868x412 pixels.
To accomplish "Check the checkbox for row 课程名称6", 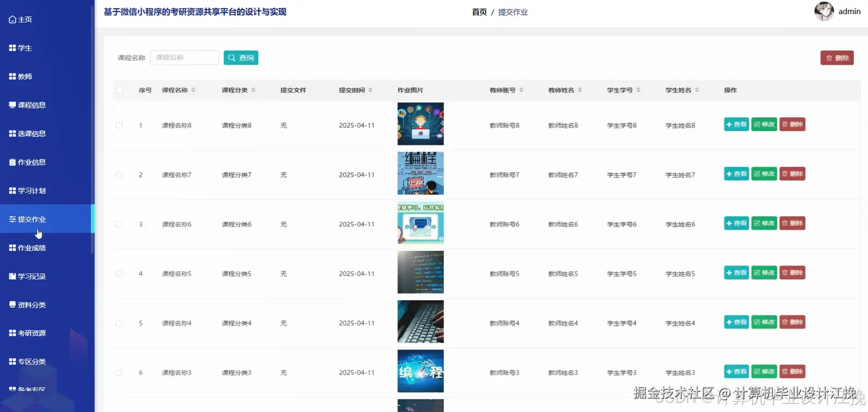I will tap(119, 224).
